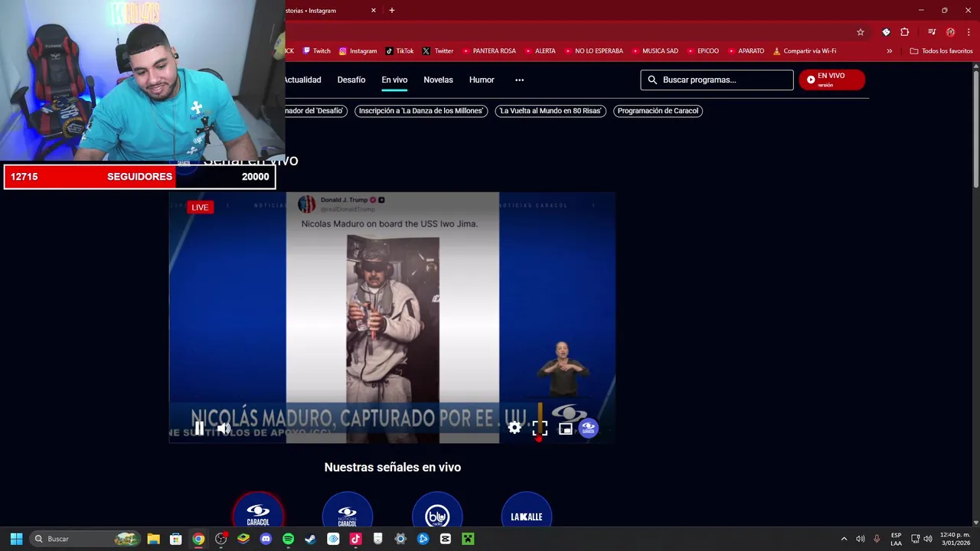Open the Humor menu item
Viewport: 980px width, 551px height.
click(482, 80)
